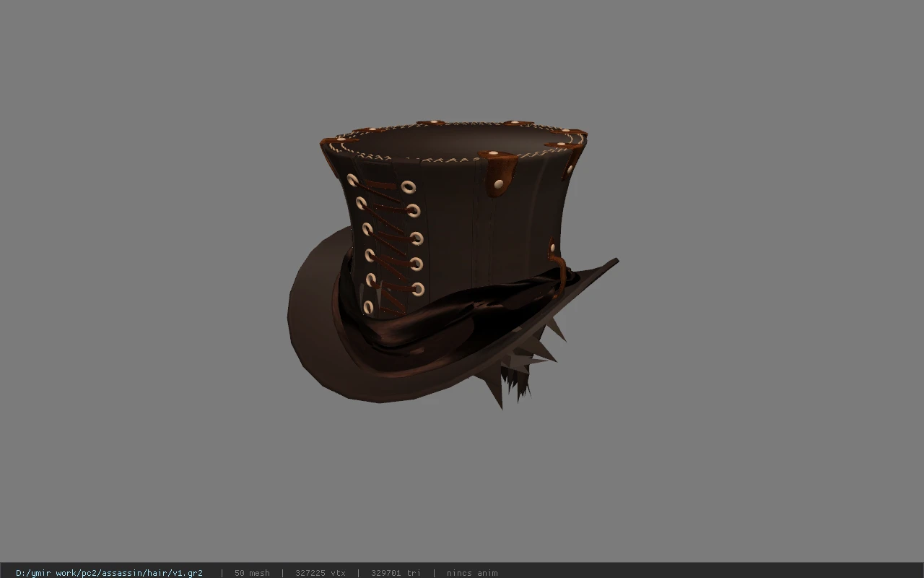
Task: Click the '329701 tri' triangle count
Action: tap(396, 573)
